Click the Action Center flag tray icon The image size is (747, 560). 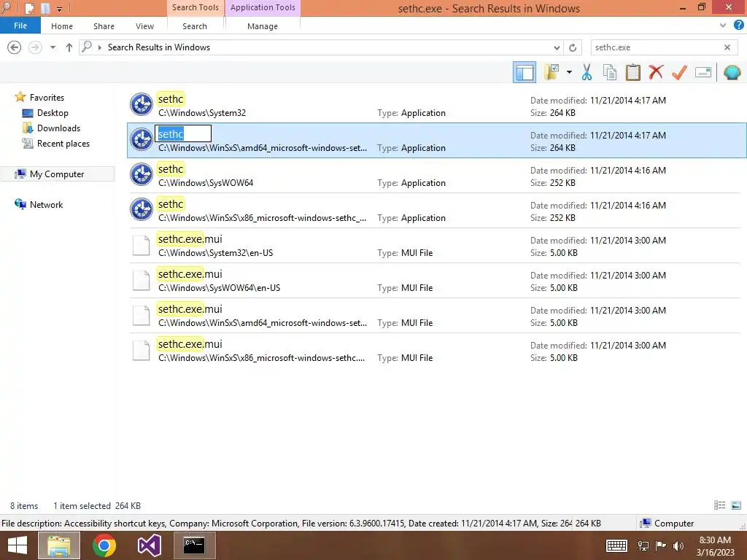click(x=661, y=546)
